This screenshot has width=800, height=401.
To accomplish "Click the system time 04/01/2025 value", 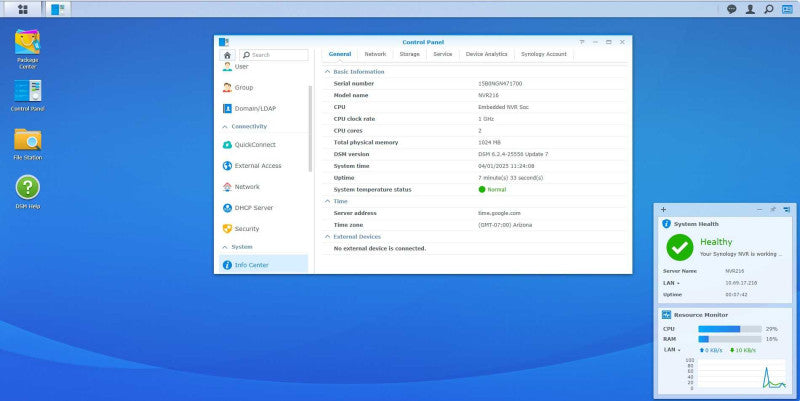I will (506, 166).
